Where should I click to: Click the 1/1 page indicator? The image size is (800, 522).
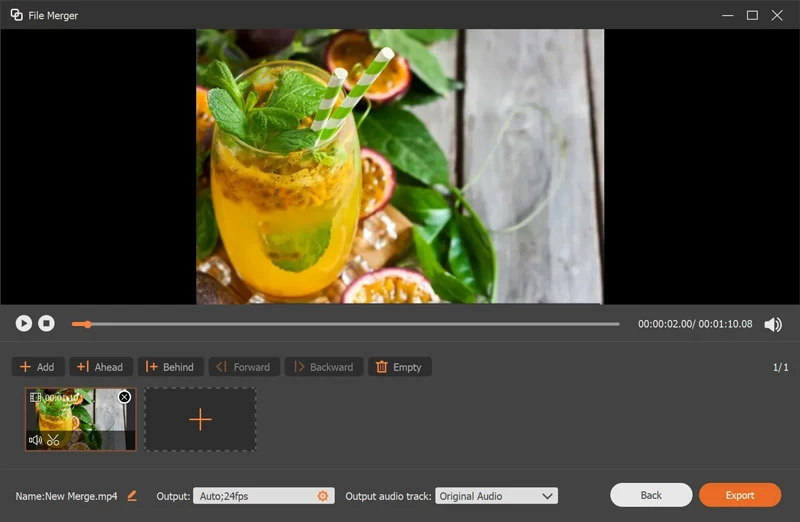[x=780, y=367]
